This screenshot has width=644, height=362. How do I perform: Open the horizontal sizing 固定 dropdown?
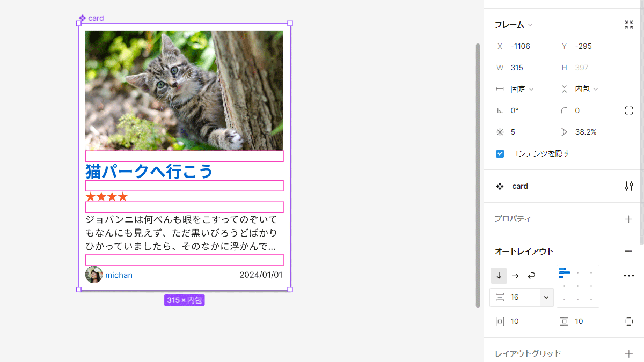point(522,89)
